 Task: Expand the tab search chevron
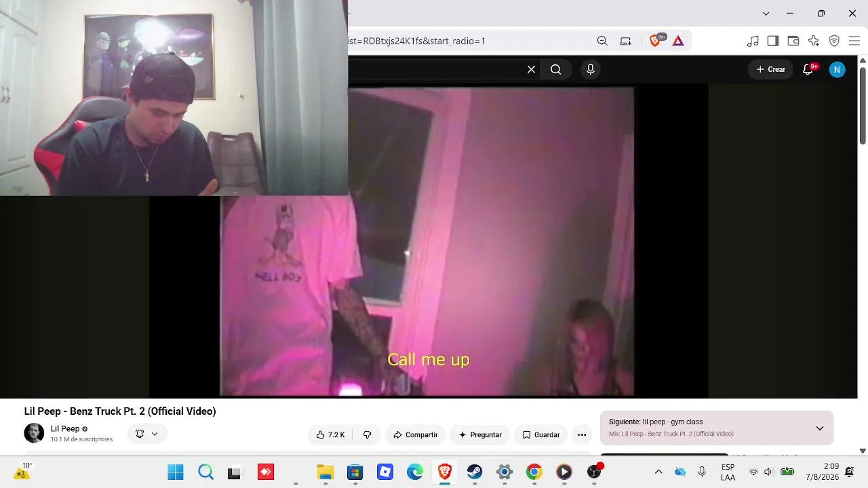tap(766, 14)
